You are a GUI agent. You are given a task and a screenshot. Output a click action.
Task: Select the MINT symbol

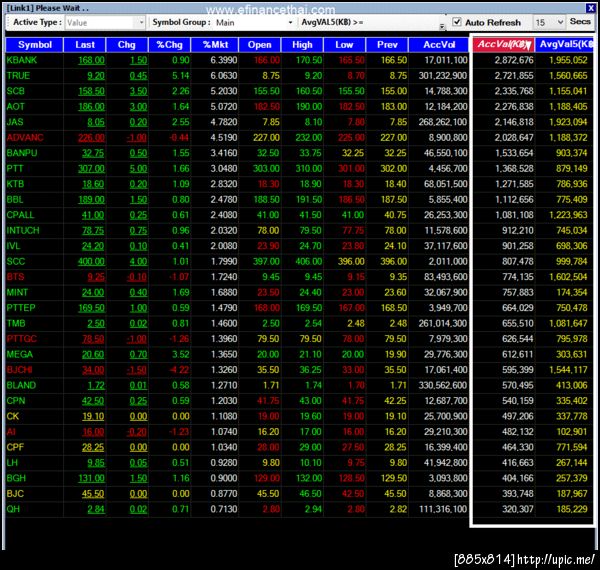[x=17, y=293]
